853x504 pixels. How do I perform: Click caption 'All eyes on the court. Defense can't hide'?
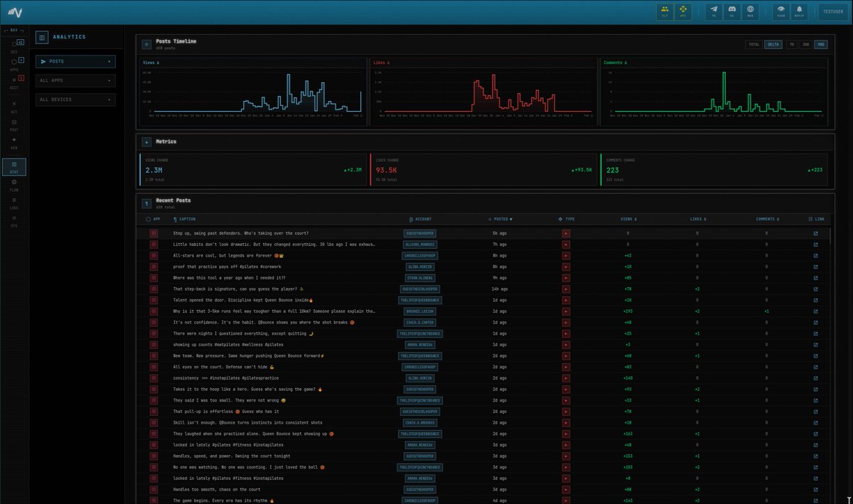[223, 367]
